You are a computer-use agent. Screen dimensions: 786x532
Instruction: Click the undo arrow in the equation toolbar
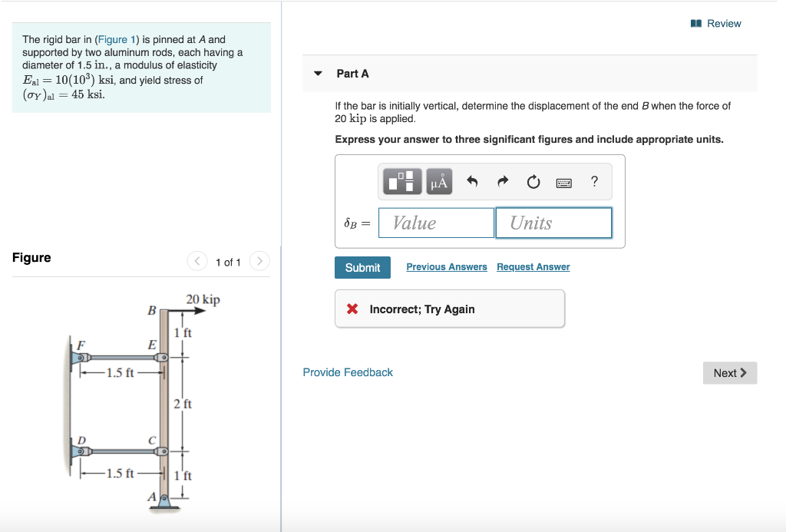(x=471, y=181)
